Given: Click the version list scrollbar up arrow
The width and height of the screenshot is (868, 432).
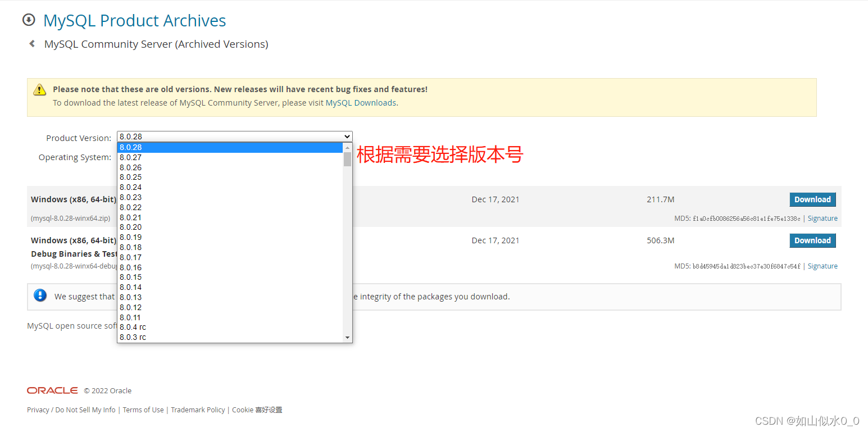Looking at the screenshot, I should tap(347, 147).
